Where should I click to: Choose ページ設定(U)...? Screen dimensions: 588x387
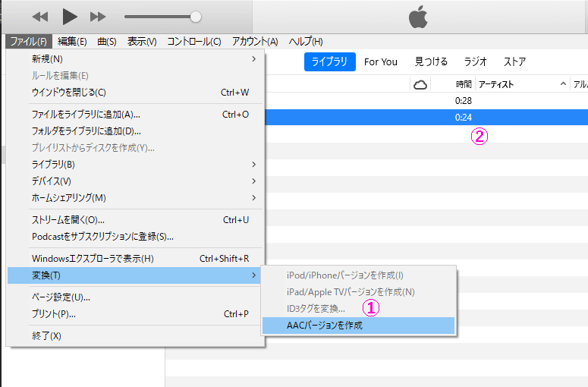pos(135,297)
